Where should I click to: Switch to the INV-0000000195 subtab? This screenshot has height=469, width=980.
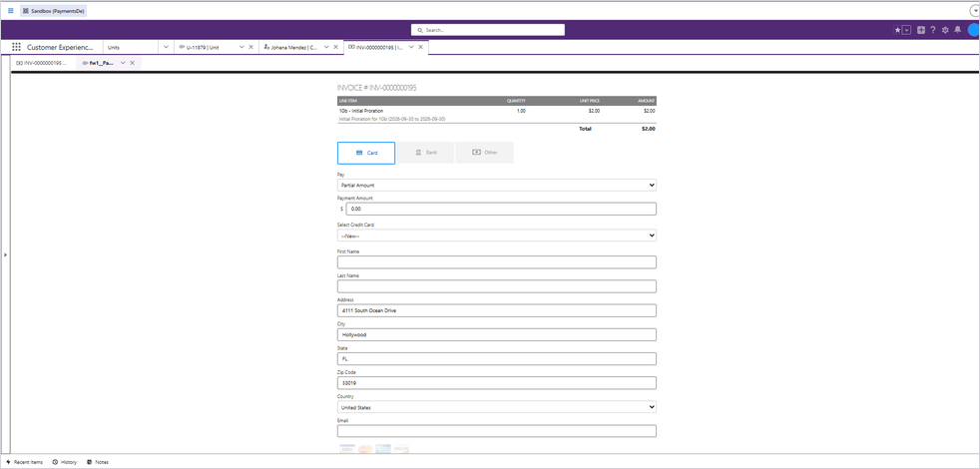click(x=41, y=63)
